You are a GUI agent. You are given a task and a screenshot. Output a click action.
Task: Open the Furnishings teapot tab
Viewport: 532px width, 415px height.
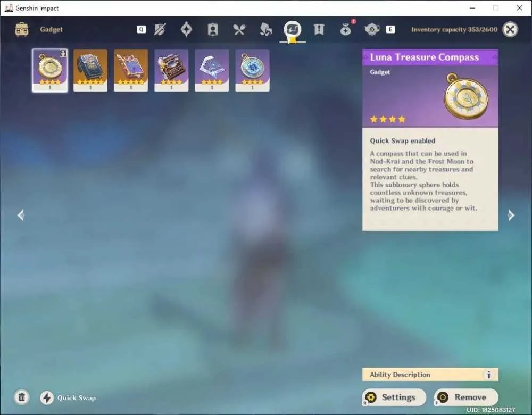click(372, 29)
